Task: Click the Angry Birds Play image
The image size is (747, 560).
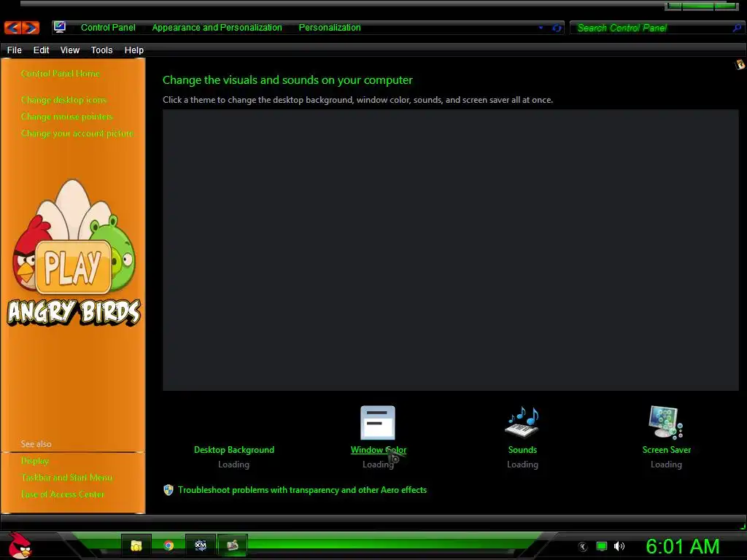Action: [74, 253]
